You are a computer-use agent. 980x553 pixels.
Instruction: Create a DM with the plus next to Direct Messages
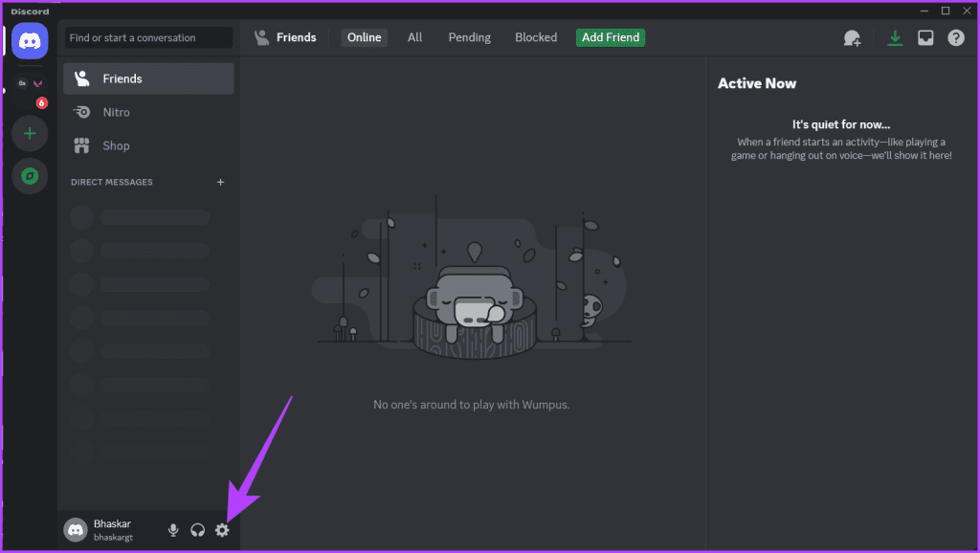[220, 182]
